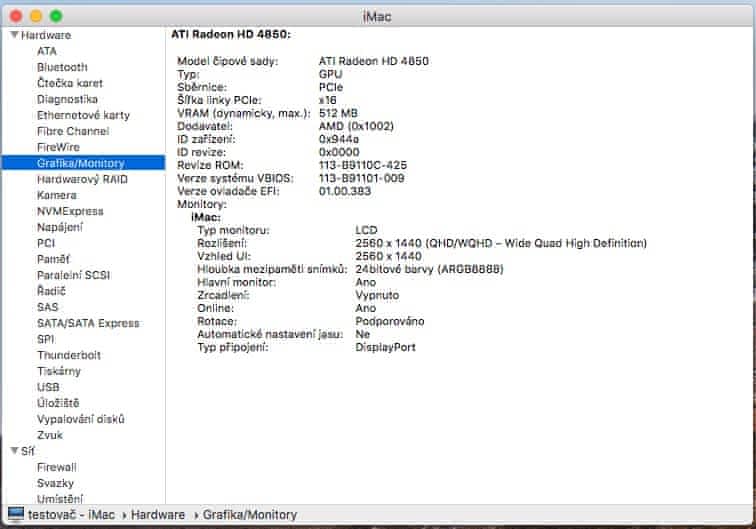Click Hardware in the bottom path bar
The width and height of the screenshot is (756, 529).
[155, 514]
